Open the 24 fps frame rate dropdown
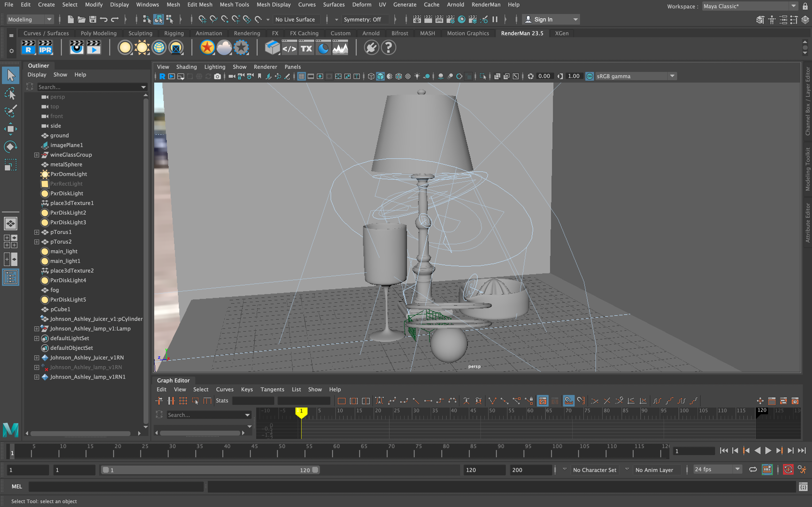Screen dimensions: 812x507 737,469
